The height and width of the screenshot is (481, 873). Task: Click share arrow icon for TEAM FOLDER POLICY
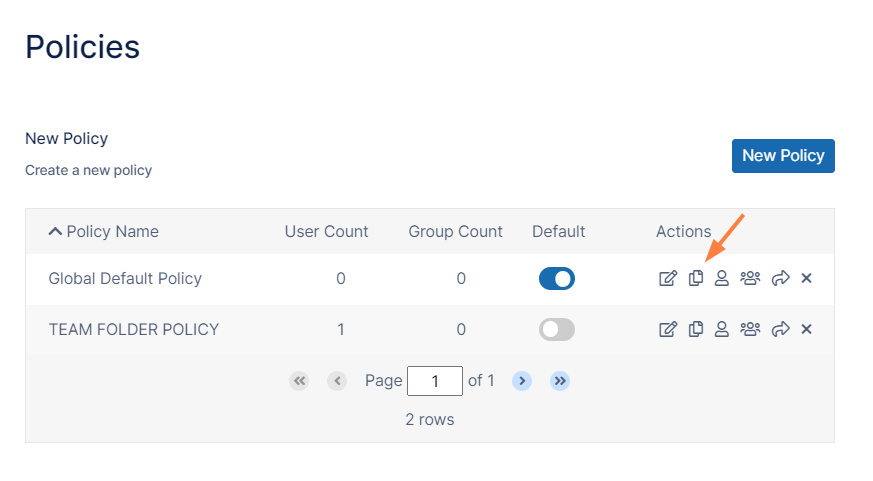pyautogui.click(x=781, y=329)
